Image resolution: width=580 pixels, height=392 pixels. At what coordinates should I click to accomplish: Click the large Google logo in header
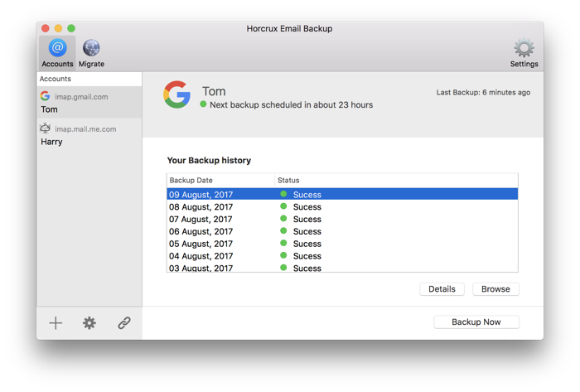(x=176, y=94)
